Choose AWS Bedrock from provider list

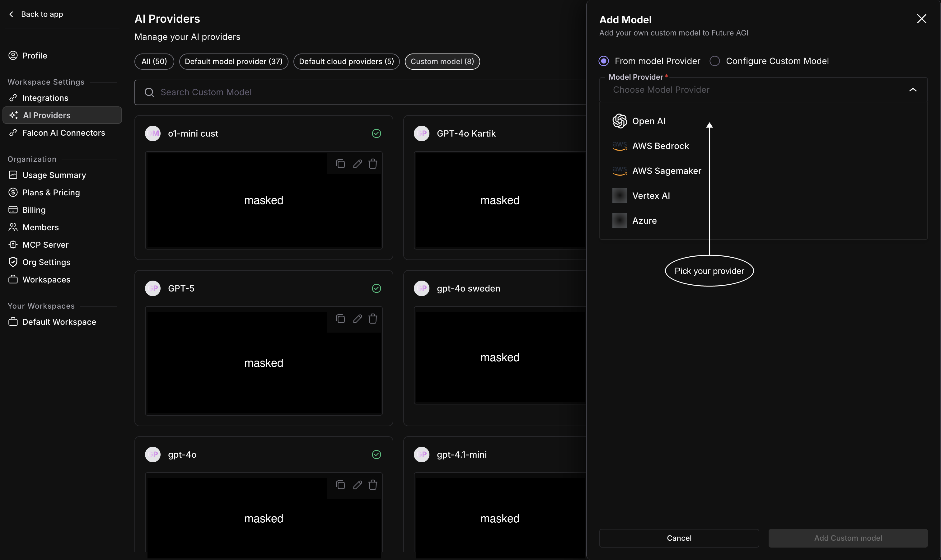[763, 146]
